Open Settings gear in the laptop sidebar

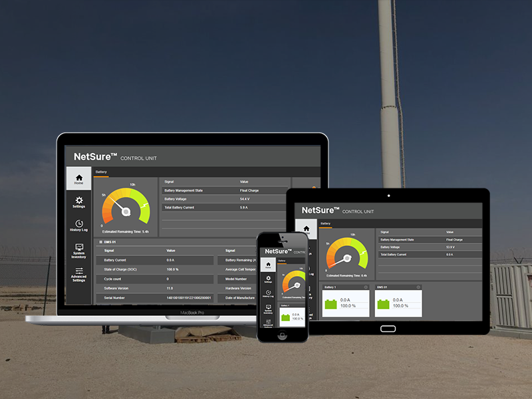(79, 201)
